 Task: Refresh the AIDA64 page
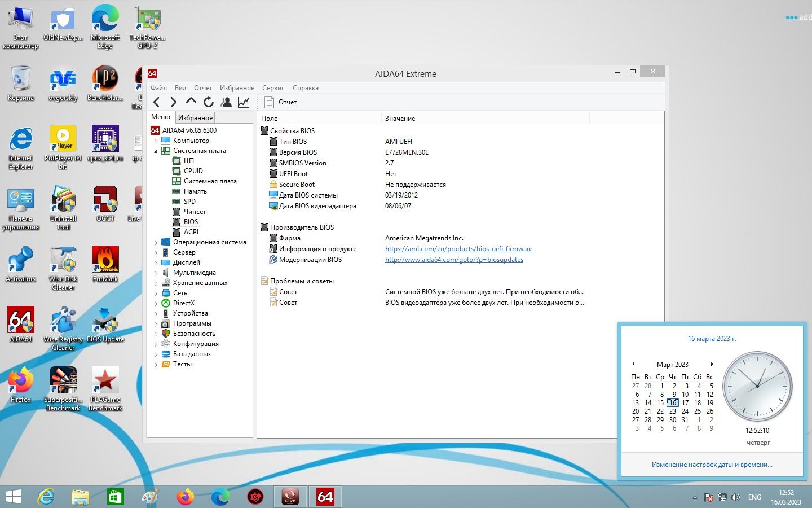tap(209, 102)
